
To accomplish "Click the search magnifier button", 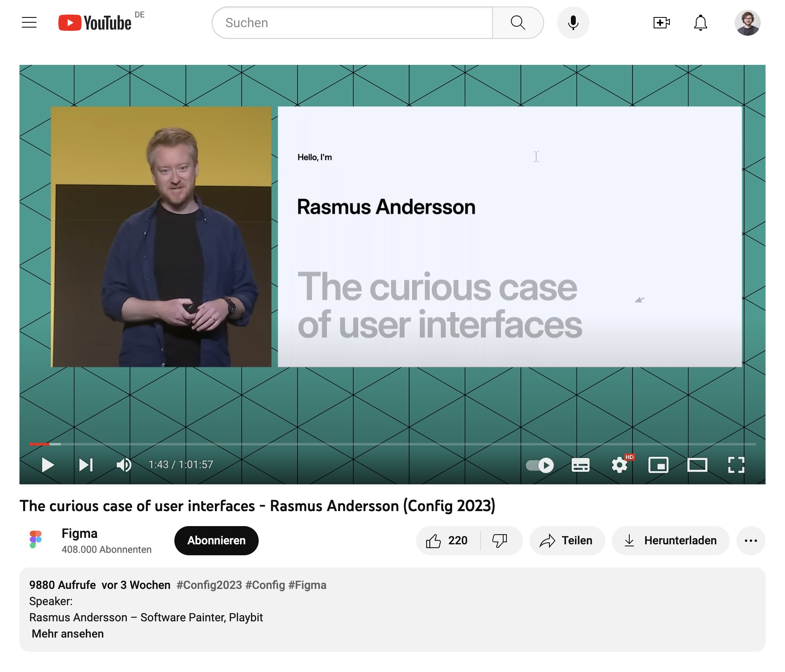I will (x=518, y=23).
